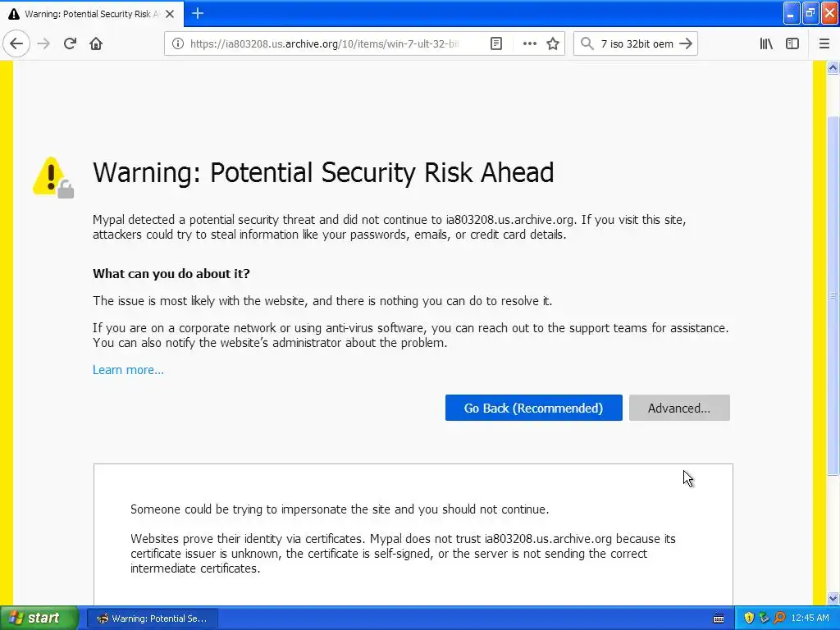Submit search with arrow next to '7 iso 32bit oem'
This screenshot has height=630, width=840.
(686, 43)
